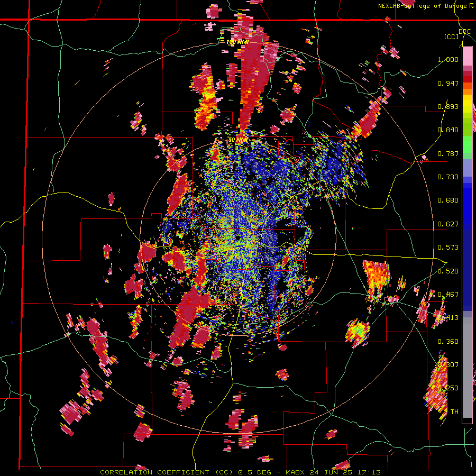Click the 50 NMI range ring label
The image size is (476, 476).
[238, 140]
